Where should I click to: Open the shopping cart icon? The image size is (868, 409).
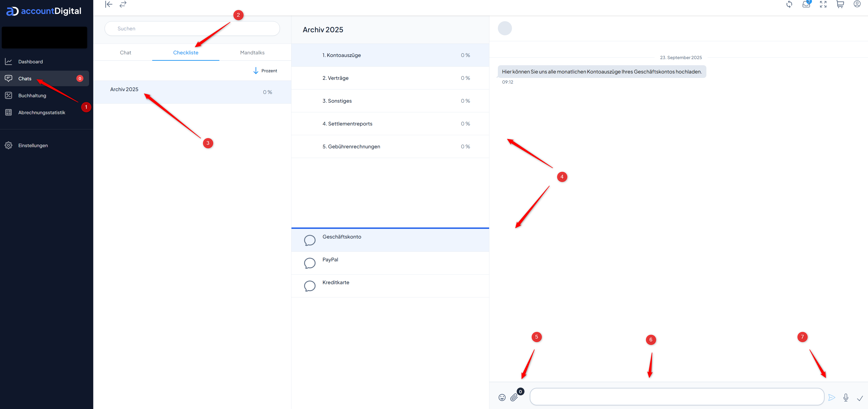[x=840, y=4]
